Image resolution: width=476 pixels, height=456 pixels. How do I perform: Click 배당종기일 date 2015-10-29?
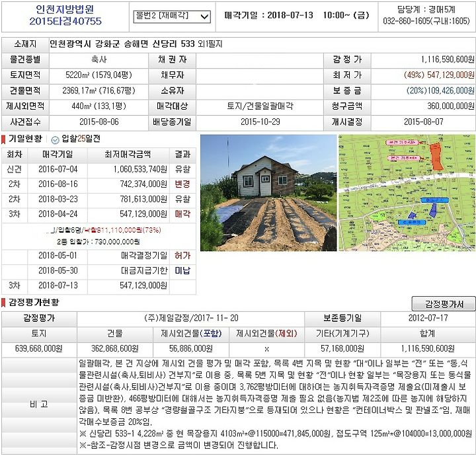[x=260, y=122]
